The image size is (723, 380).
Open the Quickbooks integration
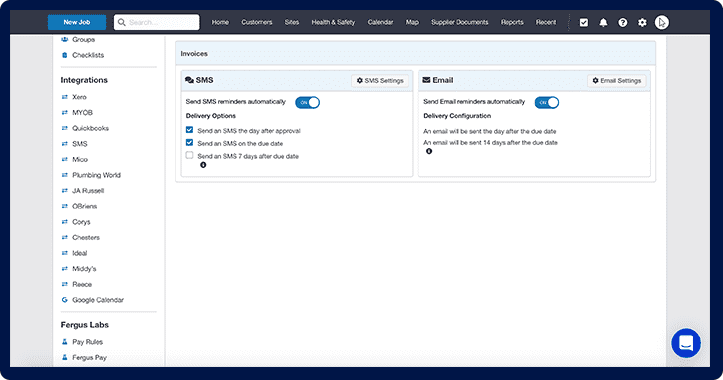tap(90, 128)
